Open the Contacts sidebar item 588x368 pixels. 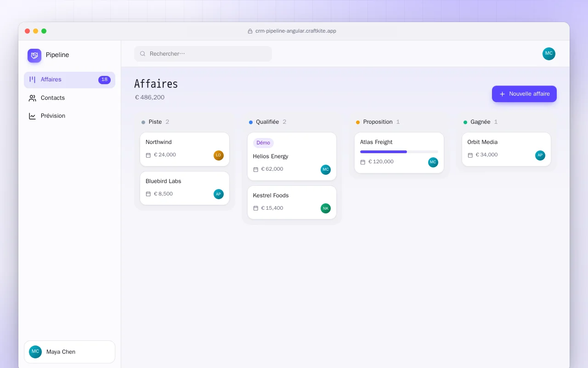pyautogui.click(x=69, y=98)
